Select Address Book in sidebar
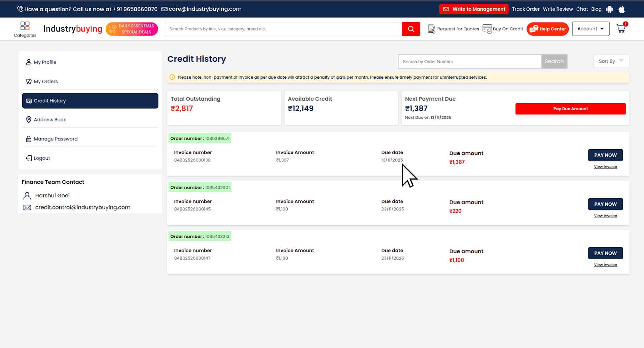This screenshot has width=644, height=348. [50, 120]
